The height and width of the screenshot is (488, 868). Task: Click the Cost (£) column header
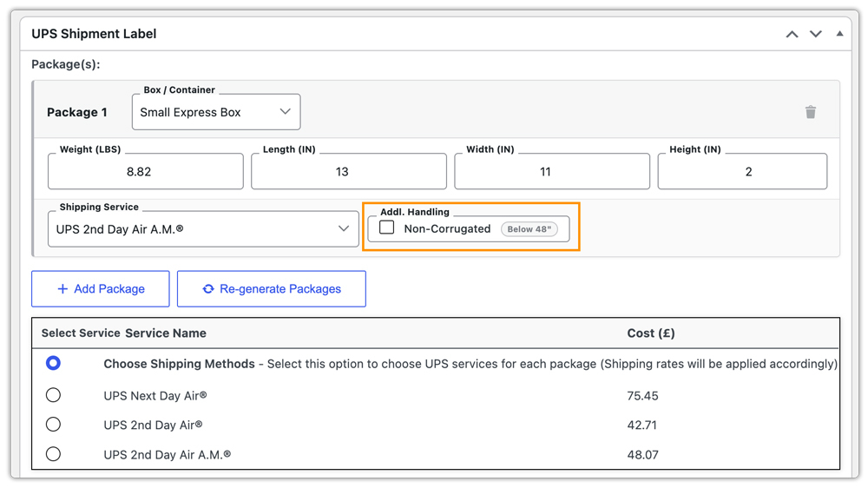click(x=650, y=333)
